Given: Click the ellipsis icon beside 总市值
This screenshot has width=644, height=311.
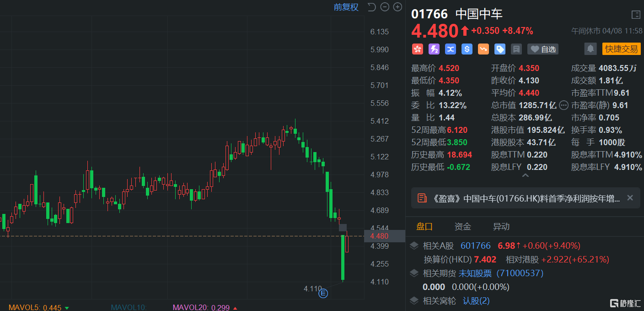Looking at the screenshot, I should pyautogui.click(x=563, y=105).
